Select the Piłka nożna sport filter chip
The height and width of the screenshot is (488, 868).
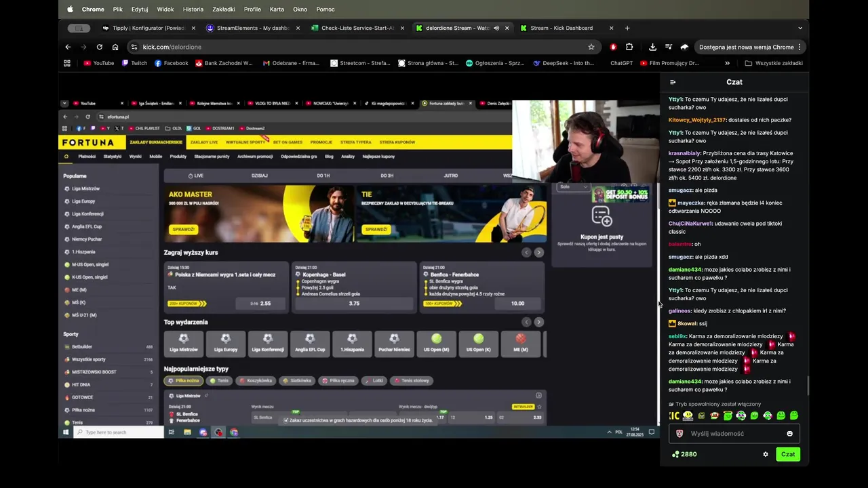click(x=184, y=380)
